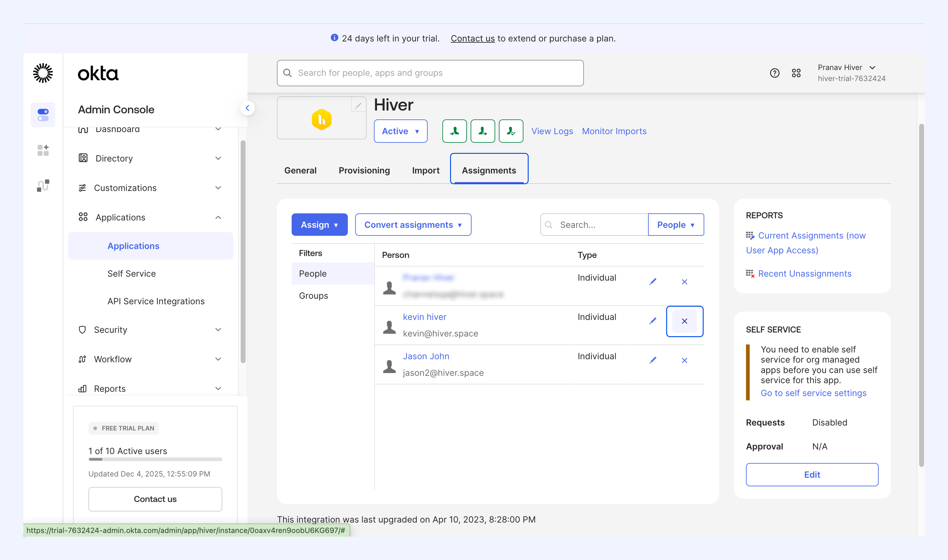Screen dimensions: 948x560
Task: Open Jason John's profile link
Action: (426, 356)
